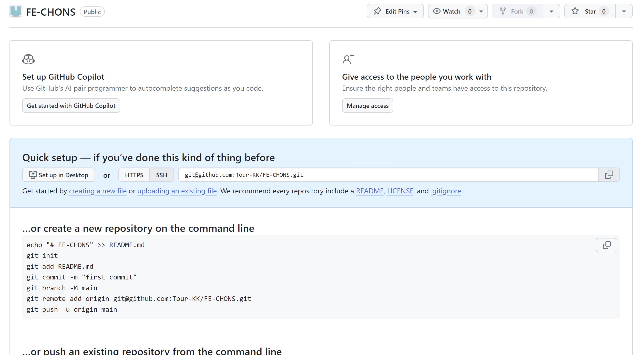Click the 'git init' command line
This screenshot has height=355, width=644.
42,256
